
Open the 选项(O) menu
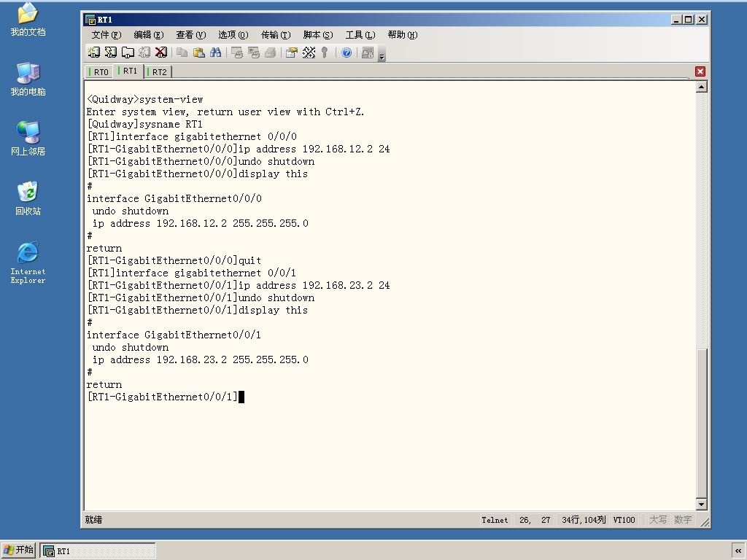233,35
